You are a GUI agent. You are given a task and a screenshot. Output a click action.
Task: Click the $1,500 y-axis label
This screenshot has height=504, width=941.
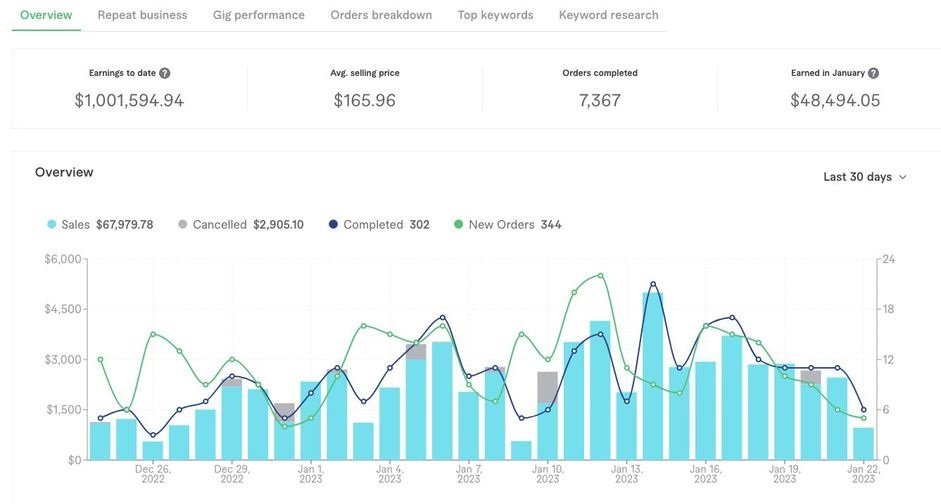[x=62, y=410]
